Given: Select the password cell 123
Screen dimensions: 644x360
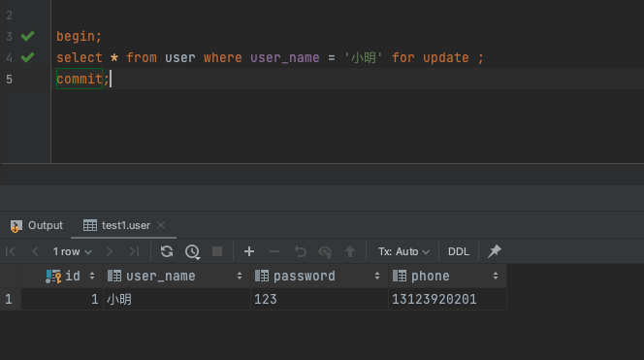Looking at the screenshot, I should pos(319,299).
